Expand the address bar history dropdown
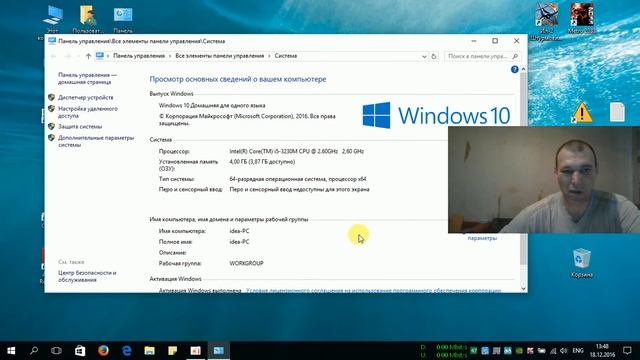The width and height of the screenshot is (640, 360). coord(424,57)
